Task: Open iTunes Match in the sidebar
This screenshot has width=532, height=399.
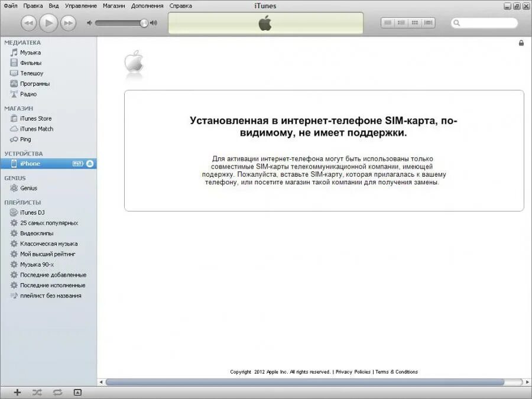Action: click(x=48, y=129)
